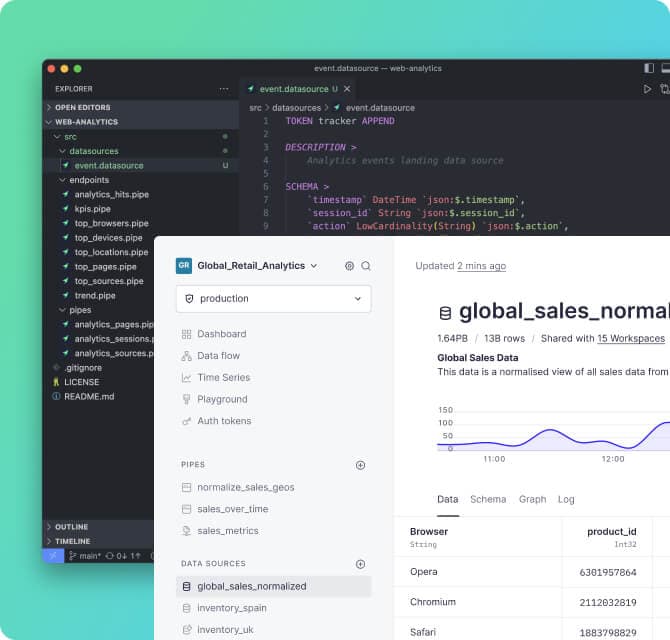Collapse the src folder
This screenshot has width=670, height=640.
tap(141, 137)
